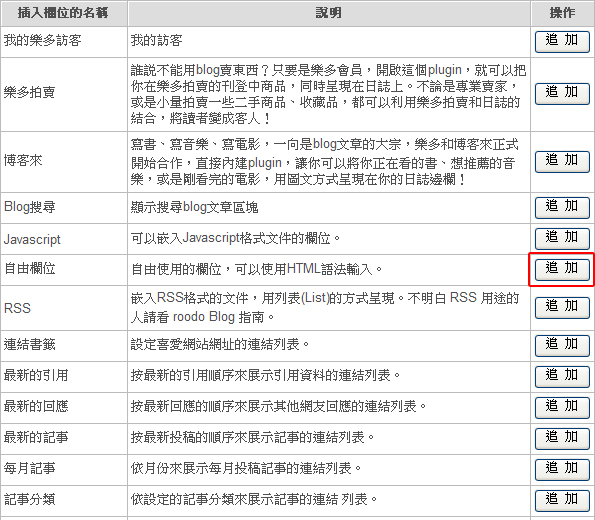Add the 每月記事 monthly column
The height and width of the screenshot is (520, 595).
point(562,470)
